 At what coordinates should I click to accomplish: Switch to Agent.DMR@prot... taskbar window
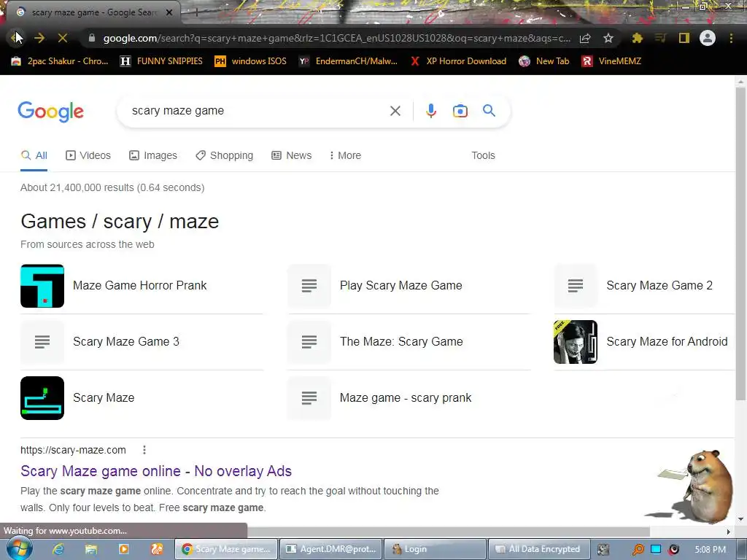330,549
